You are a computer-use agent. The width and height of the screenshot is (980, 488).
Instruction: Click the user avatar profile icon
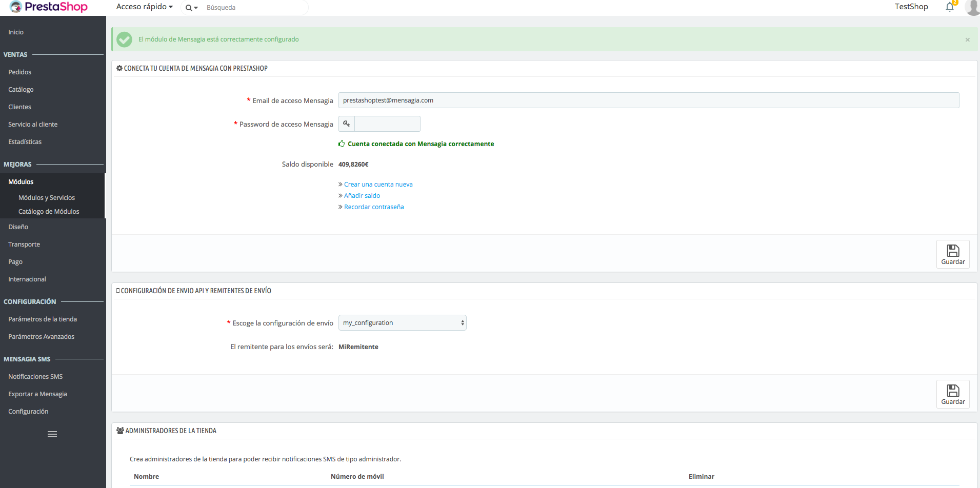tap(972, 7)
